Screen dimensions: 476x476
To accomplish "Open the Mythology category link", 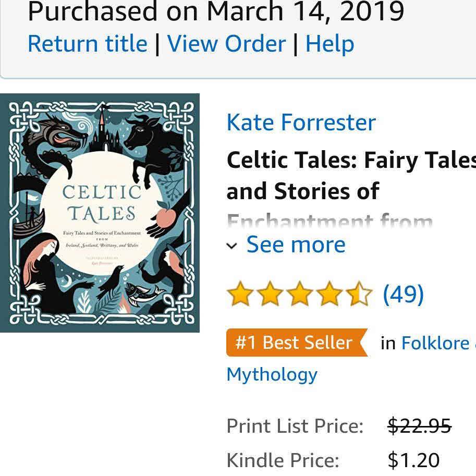I will (x=272, y=374).
